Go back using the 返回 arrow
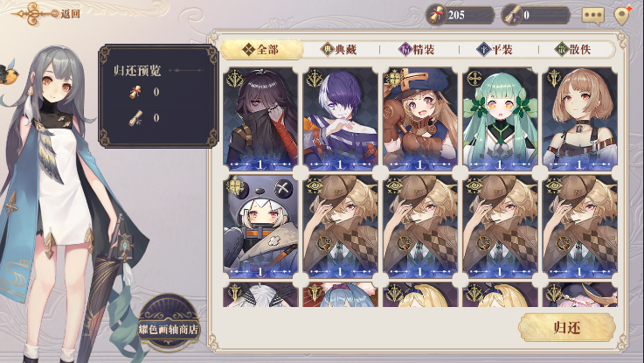 [x=45, y=14]
